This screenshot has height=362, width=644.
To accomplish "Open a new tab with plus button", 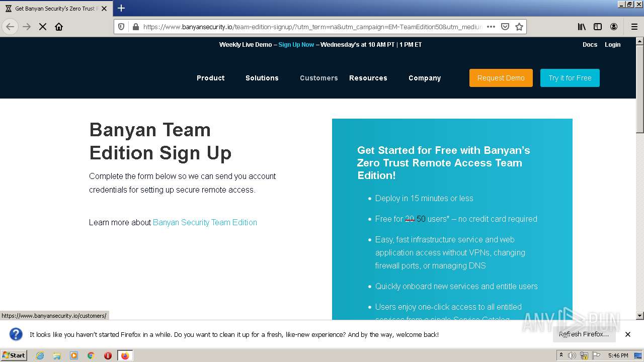I will (121, 8).
